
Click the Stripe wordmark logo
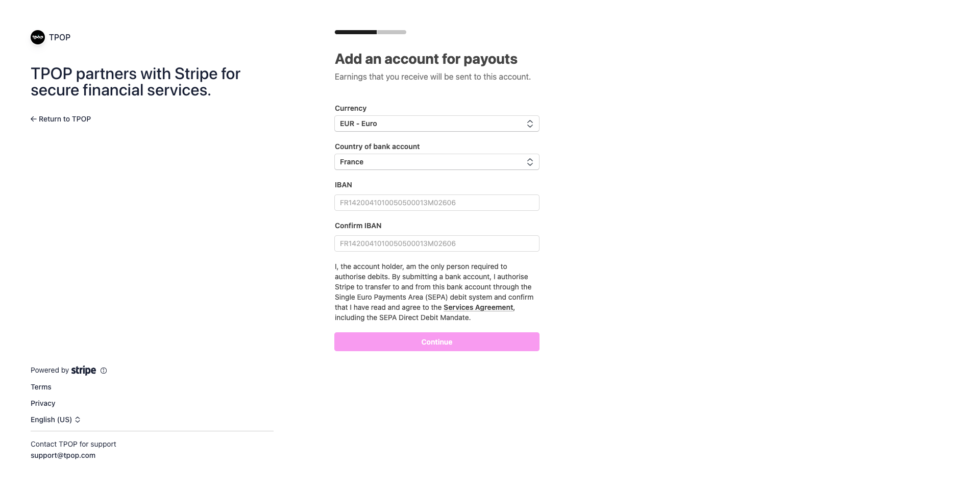84,370
